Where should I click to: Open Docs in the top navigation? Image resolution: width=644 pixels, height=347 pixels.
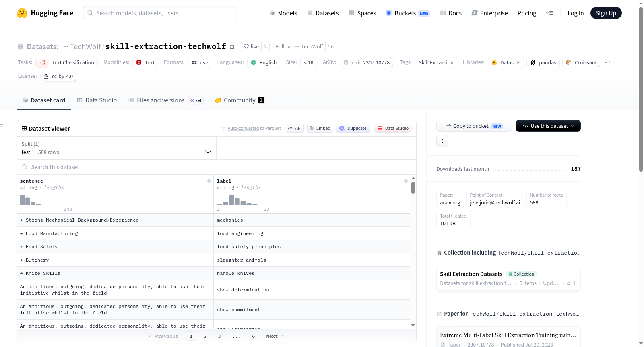pyautogui.click(x=450, y=13)
